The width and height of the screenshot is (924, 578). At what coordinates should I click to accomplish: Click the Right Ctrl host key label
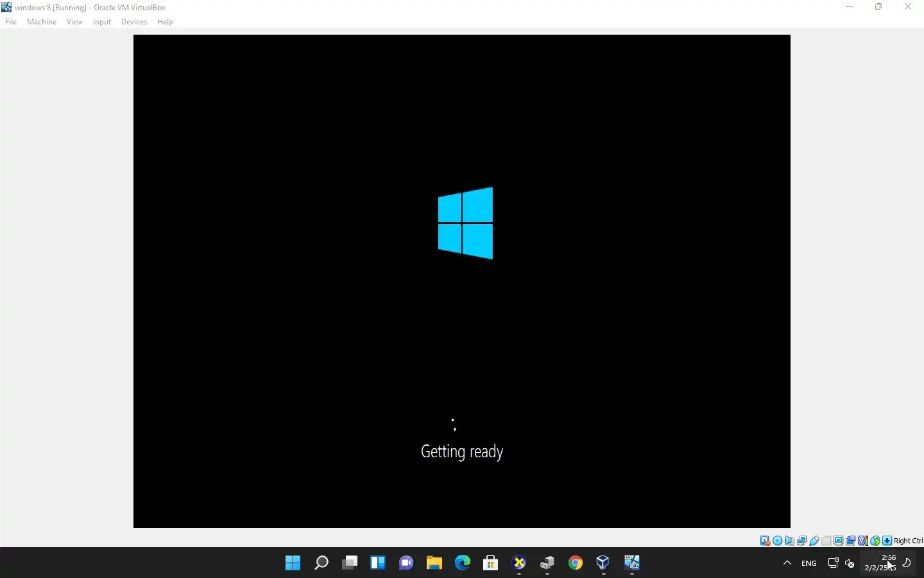[x=908, y=541]
